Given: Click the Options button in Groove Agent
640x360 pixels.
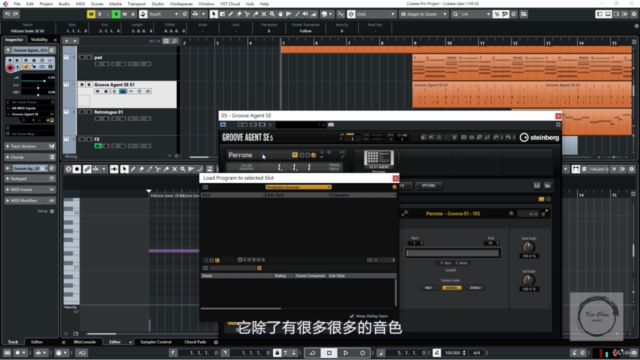Looking at the screenshot, I should 428,186.
